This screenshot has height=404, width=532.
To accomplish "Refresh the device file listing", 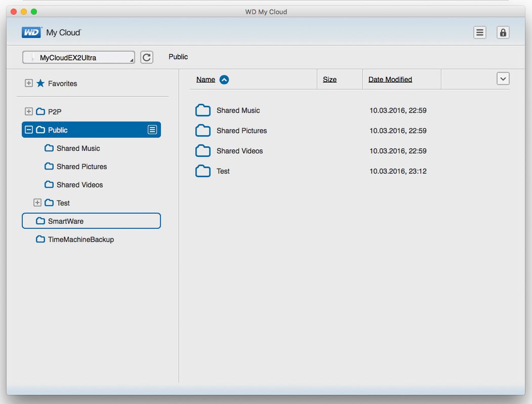I will [147, 57].
